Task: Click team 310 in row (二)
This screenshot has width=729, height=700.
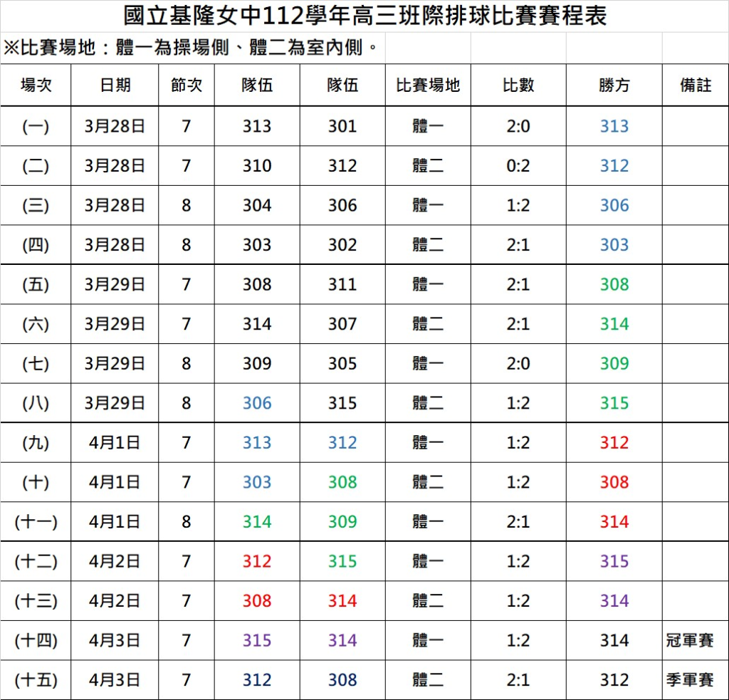Action: 257,166
